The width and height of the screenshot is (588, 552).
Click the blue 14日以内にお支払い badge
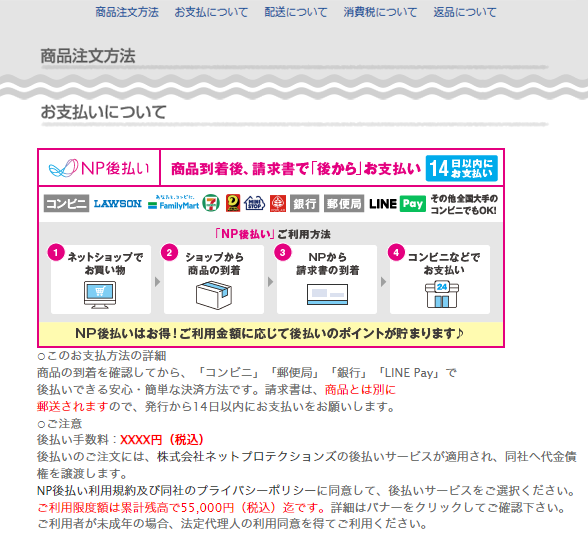tap(462, 168)
